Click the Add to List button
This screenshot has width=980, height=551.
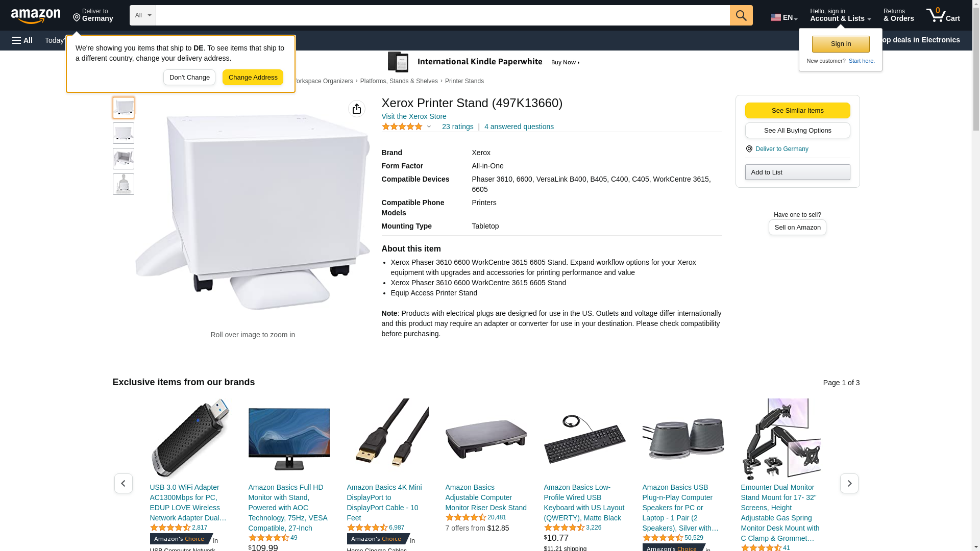coord(797,172)
